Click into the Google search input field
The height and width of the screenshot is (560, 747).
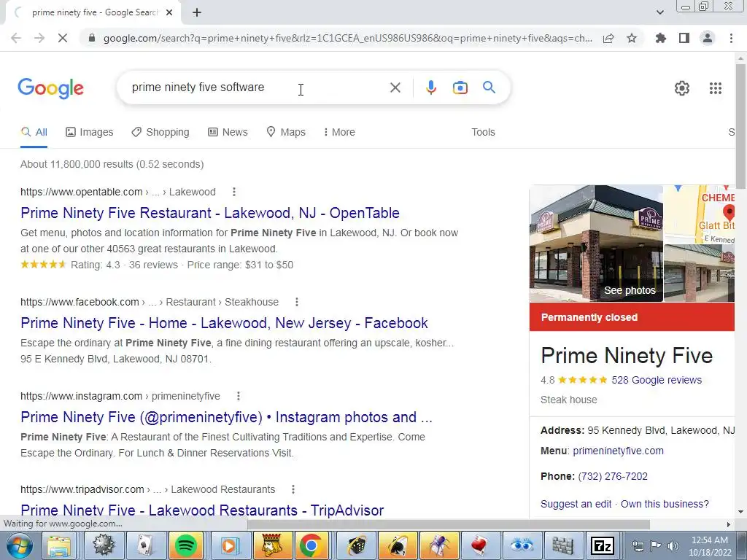(x=258, y=87)
